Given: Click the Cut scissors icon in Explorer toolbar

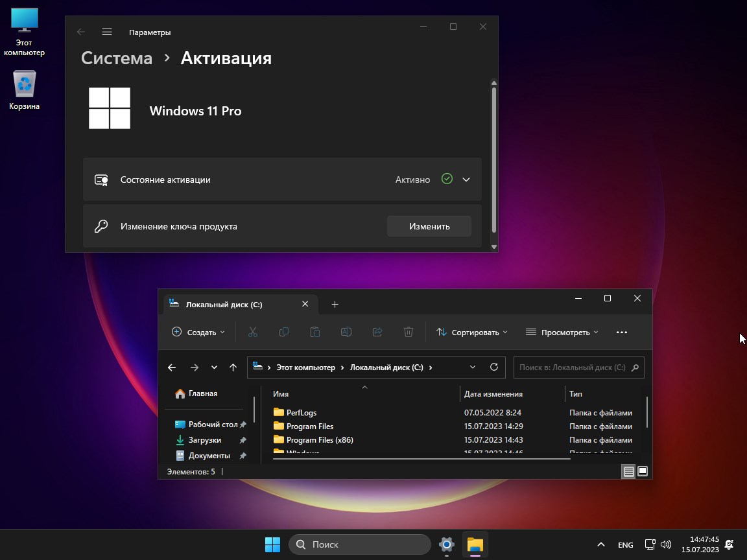Looking at the screenshot, I should [253, 332].
